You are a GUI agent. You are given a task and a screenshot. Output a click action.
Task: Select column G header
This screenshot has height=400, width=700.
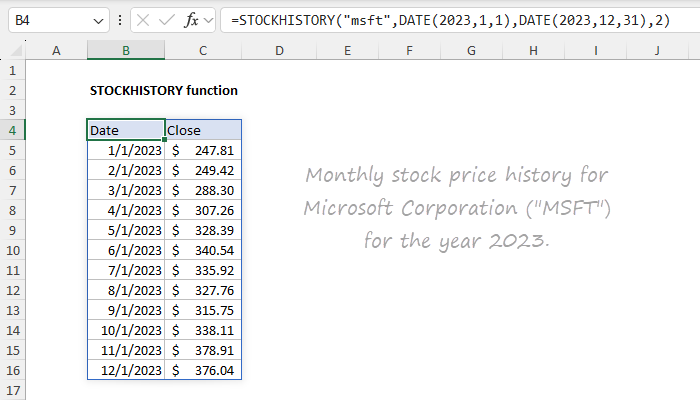coord(471,50)
